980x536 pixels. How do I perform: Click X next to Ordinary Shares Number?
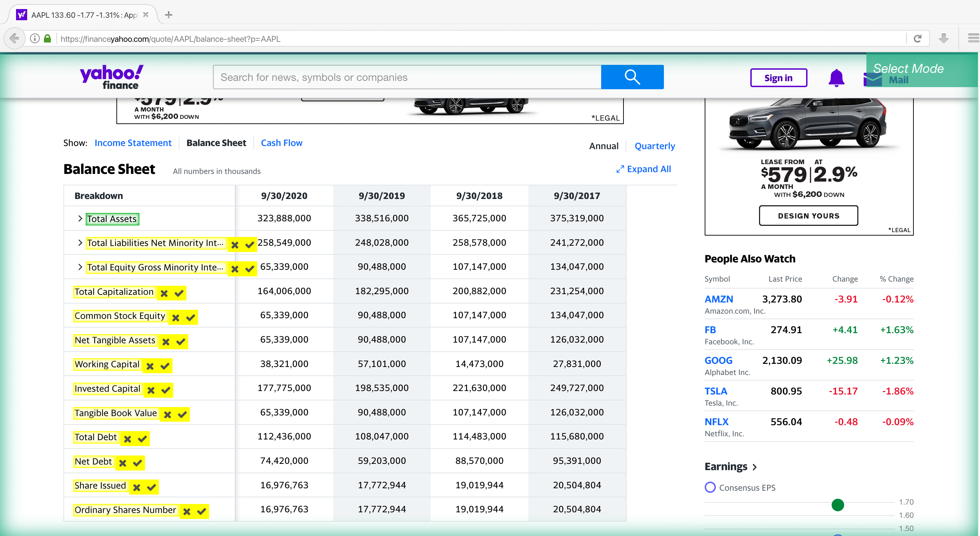(187, 512)
